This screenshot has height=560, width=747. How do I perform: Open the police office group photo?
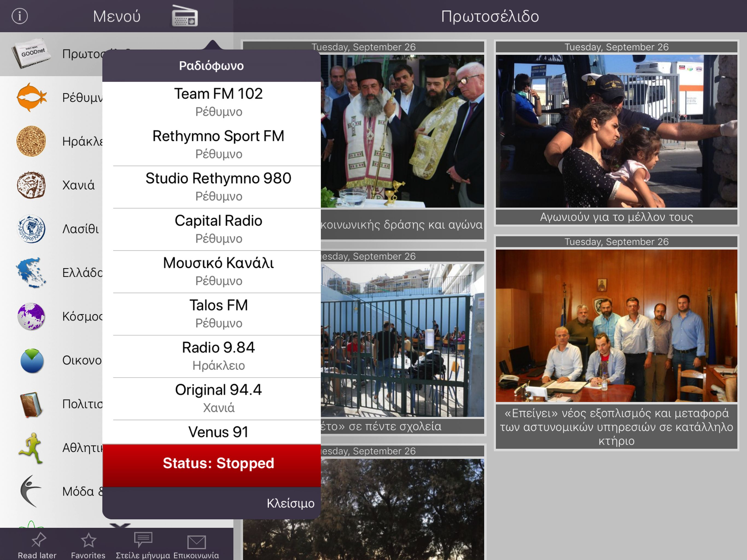(616, 326)
